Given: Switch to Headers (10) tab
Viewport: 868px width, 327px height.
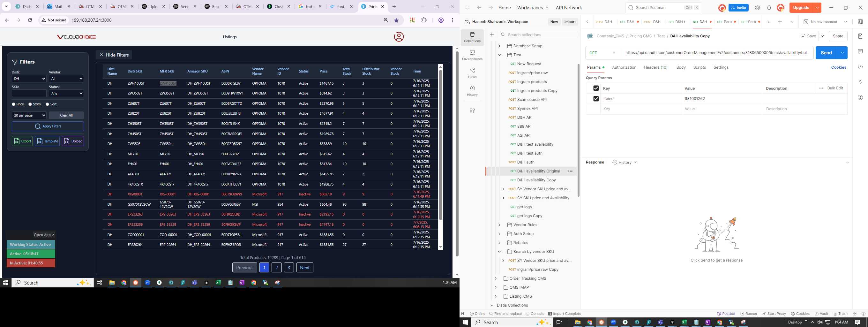Looking at the screenshot, I should tap(655, 67).
